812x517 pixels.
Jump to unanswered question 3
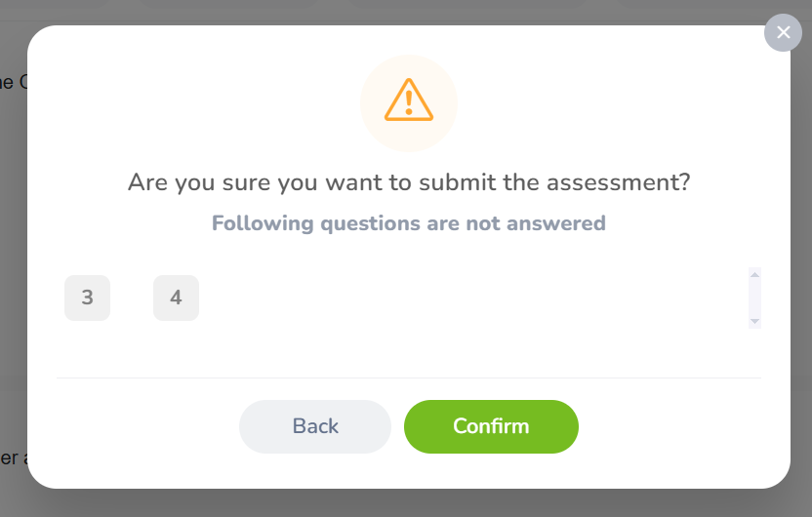tap(87, 298)
